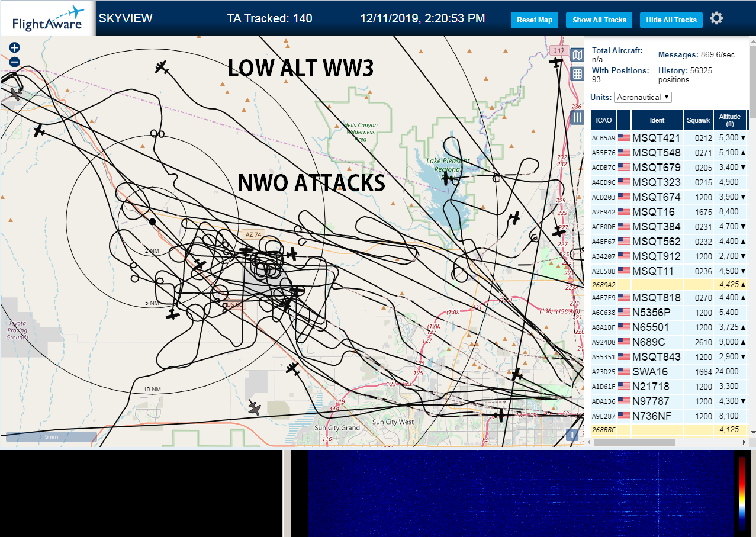Select the aircraft icon at map's far left edge
This screenshot has width=756, height=537.
(x=15, y=94)
